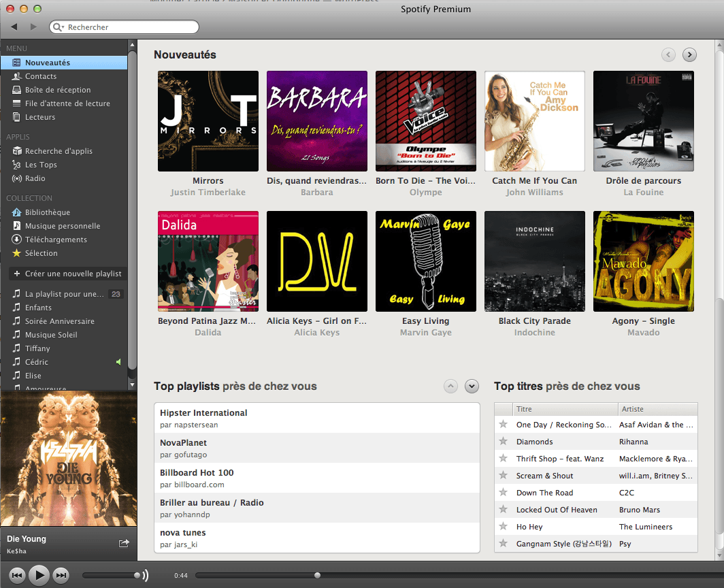724x588 pixels.
Task: Star the Thrift Shop track
Action: (504, 458)
